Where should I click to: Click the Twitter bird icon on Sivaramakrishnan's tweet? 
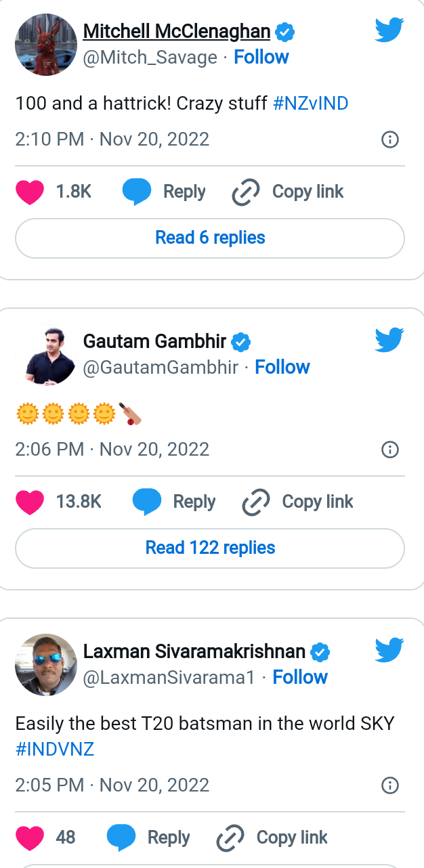click(389, 650)
